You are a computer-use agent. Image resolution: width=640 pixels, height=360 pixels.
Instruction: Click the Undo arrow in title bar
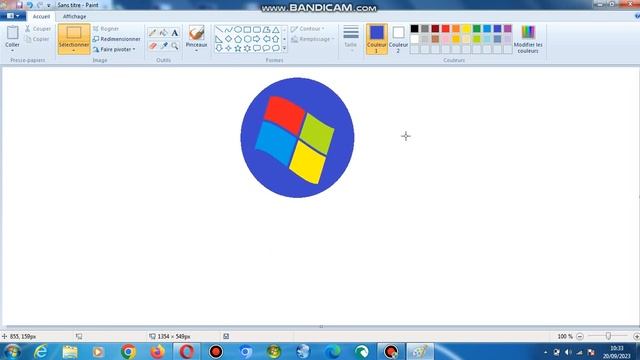tap(29, 5)
